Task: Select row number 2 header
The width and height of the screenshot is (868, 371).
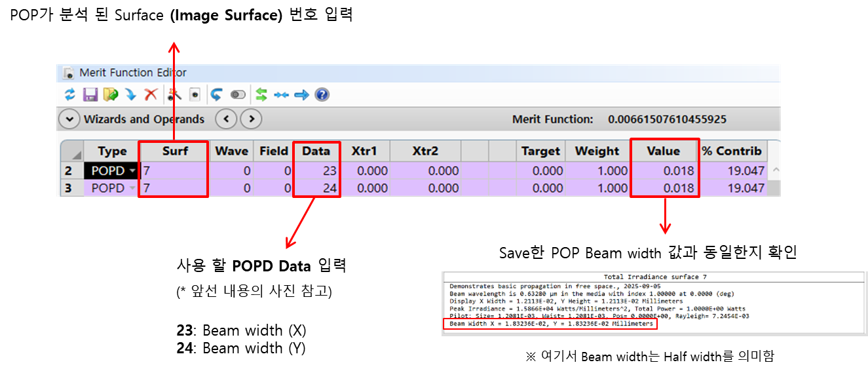Action: [x=72, y=170]
